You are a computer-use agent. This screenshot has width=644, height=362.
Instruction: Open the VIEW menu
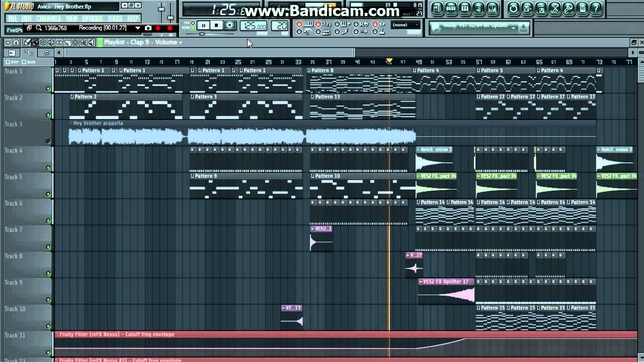[71, 19]
